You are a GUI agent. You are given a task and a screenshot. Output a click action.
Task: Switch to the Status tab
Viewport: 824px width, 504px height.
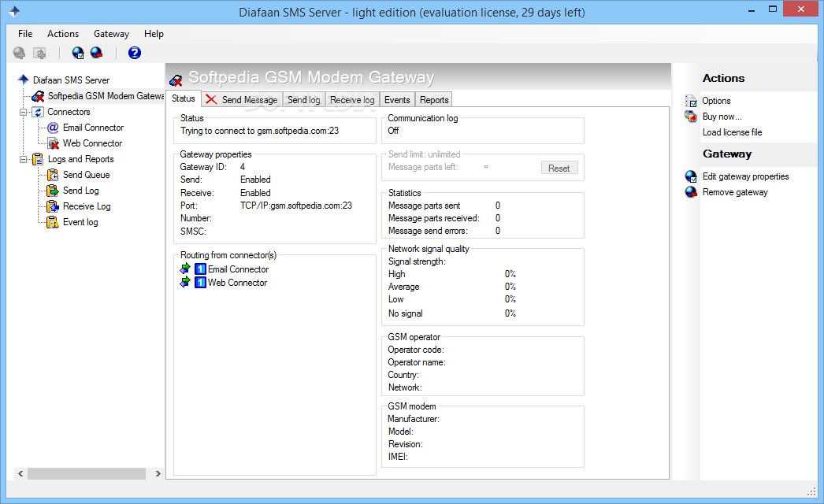pyautogui.click(x=184, y=98)
